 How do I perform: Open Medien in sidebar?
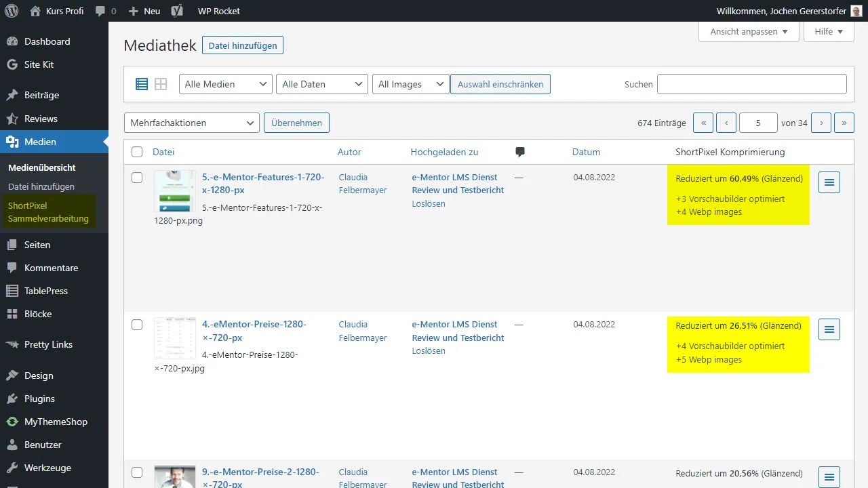[54, 142]
